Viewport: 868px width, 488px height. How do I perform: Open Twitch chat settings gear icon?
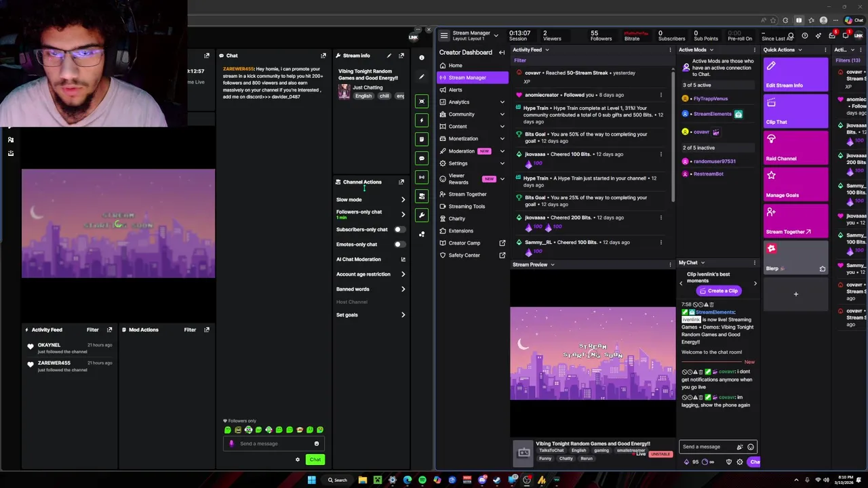tap(740, 462)
